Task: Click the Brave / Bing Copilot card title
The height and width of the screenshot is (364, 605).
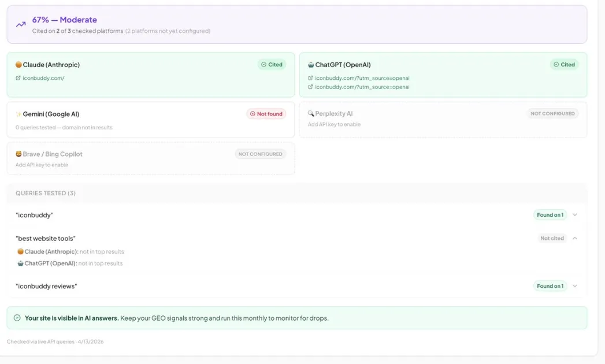Action: [53, 154]
